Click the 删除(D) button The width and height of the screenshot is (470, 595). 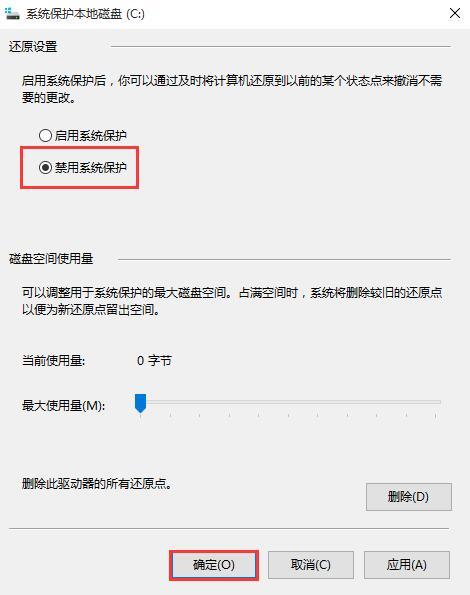(x=409, y=497)
